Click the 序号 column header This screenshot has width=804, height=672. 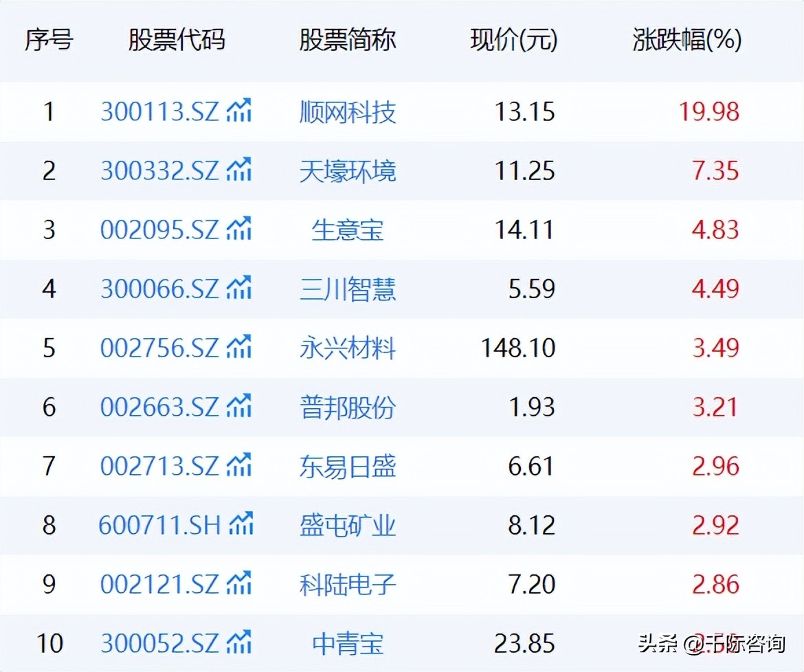coord(48,41)
